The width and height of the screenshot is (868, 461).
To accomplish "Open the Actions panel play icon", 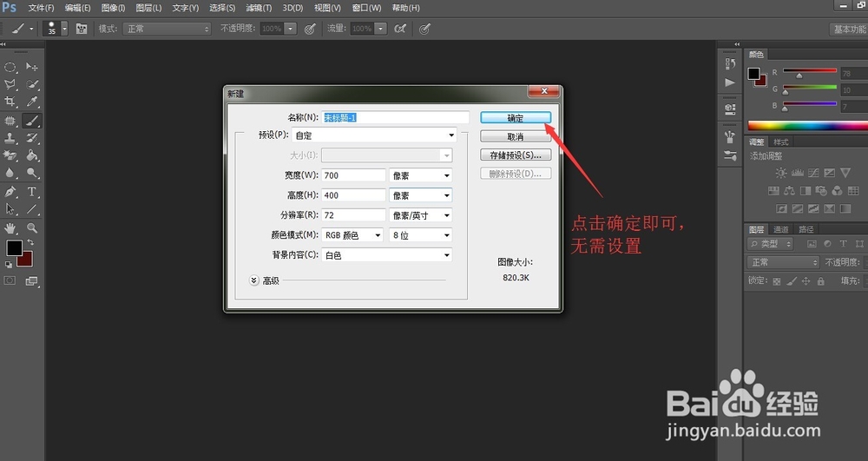I will pyautogui.click(x=730, y=82).
